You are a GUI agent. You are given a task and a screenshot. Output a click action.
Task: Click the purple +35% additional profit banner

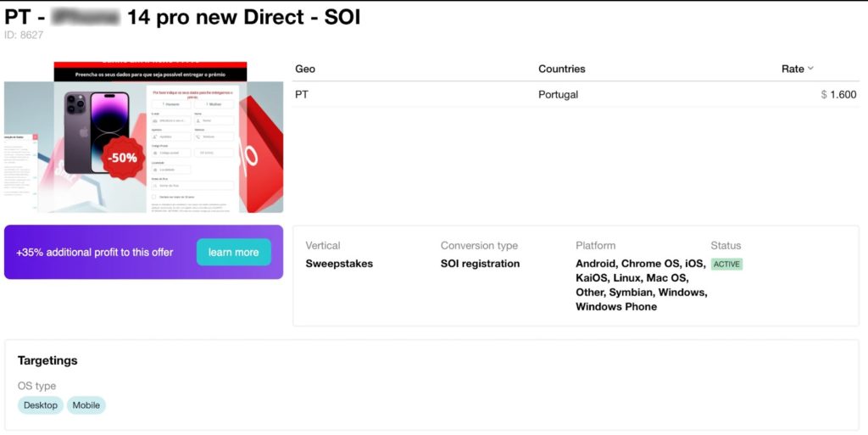[143, 252]
